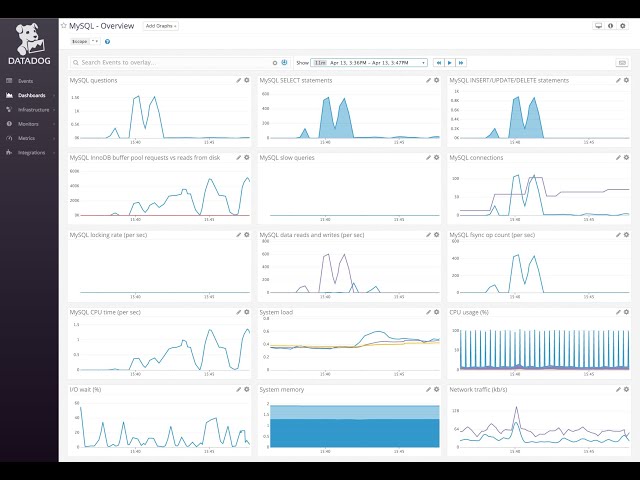Viewport: 640px width, 480px height.
Task: Edit the System memory graph
Action: (x=429, y=389)
